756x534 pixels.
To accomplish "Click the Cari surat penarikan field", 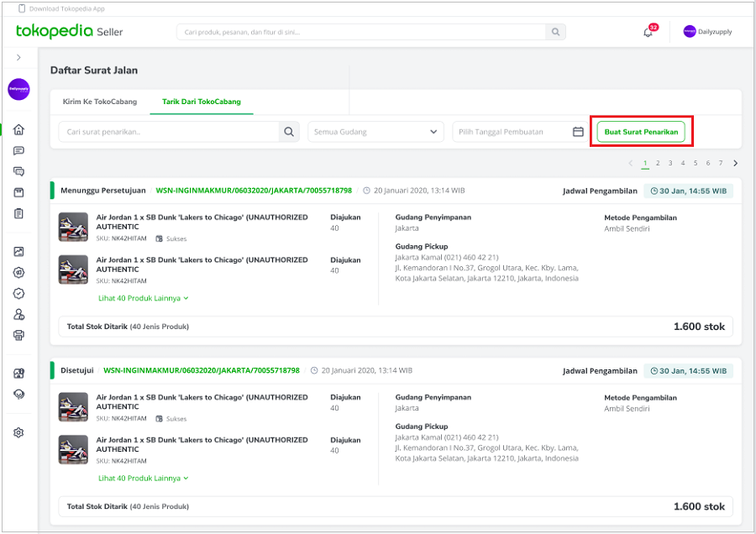I will 169,132.
